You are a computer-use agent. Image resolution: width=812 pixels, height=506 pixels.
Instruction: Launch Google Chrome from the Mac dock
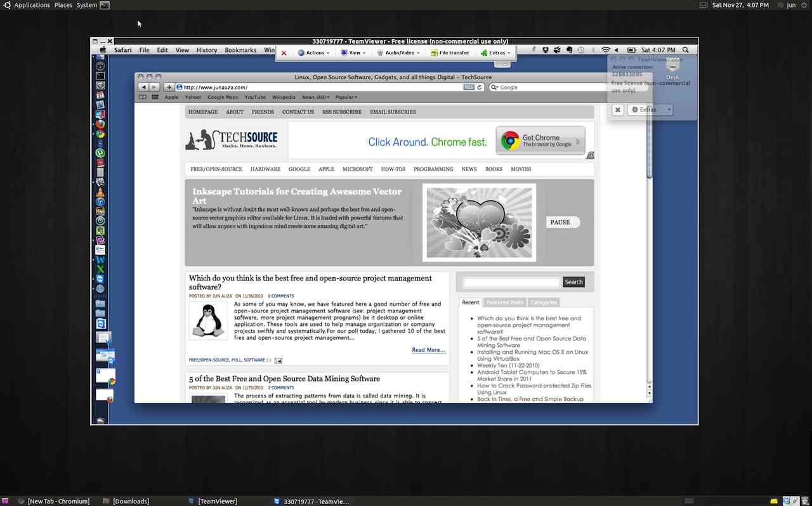point(100,134)
